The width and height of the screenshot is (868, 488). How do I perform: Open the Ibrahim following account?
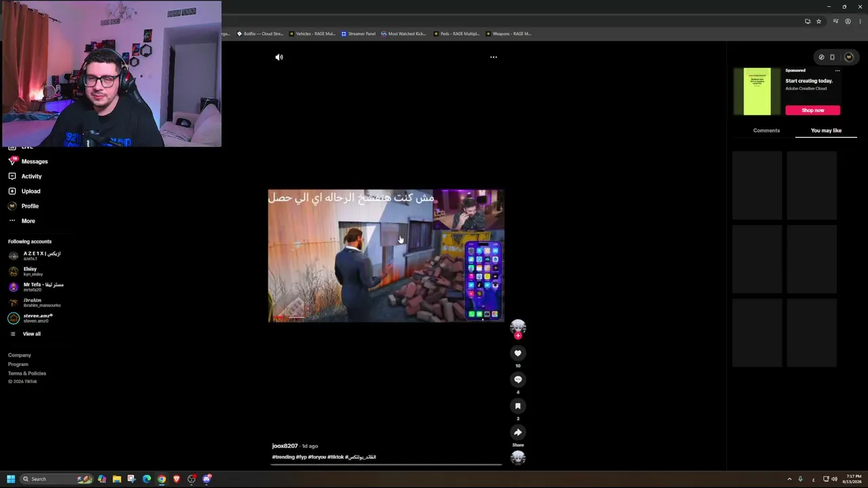pyautogui.click(x=35, y=302)
